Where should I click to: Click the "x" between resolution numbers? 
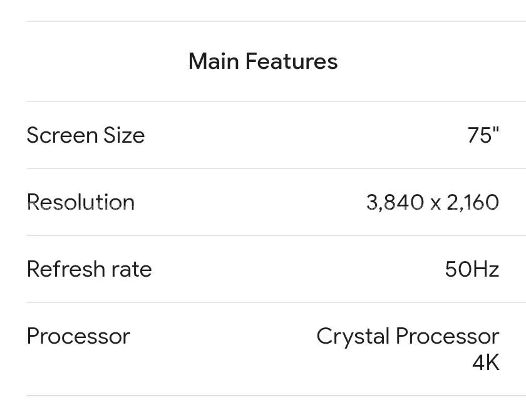point(435,203)
